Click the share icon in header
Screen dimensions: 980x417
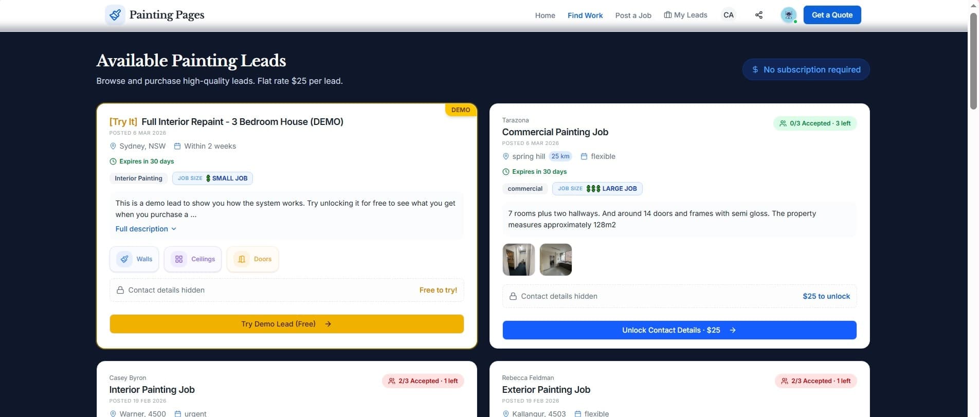point(758,15)
